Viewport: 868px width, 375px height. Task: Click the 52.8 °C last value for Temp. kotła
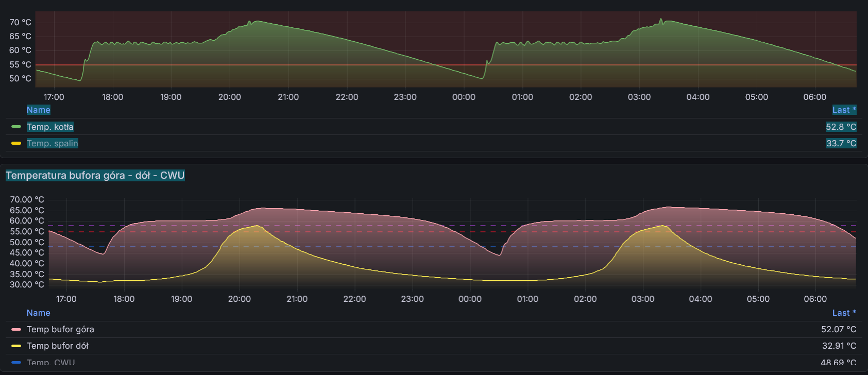[x=841, y=127]
